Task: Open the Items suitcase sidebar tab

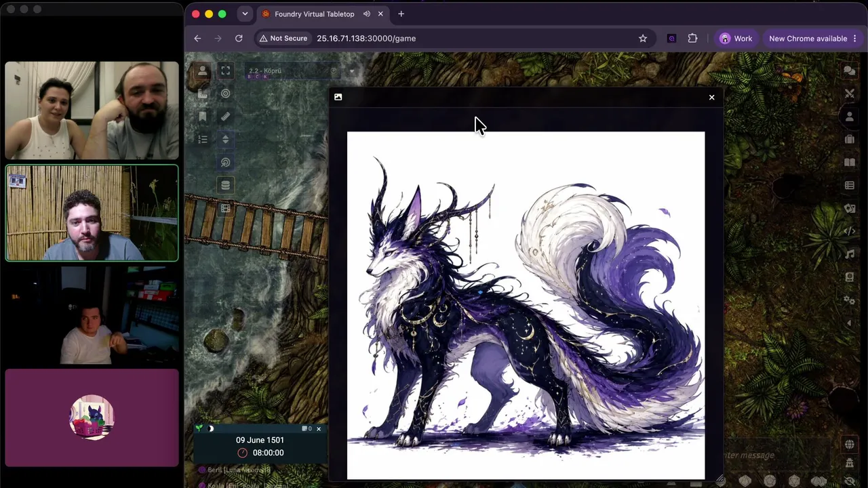Action: pyautogui.click(x=849, y=140)
